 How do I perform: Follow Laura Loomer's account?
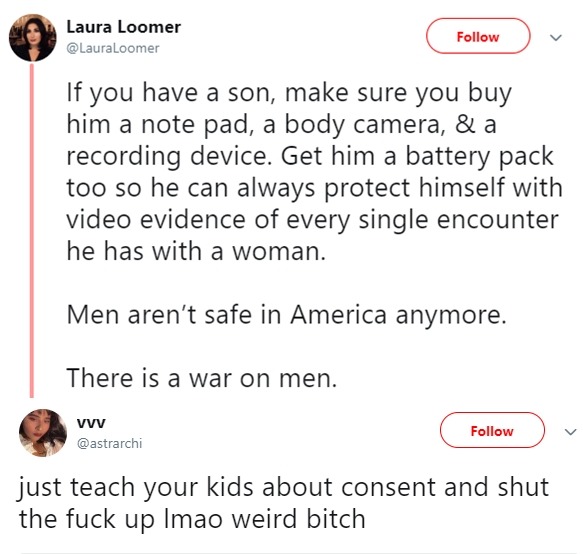coord(478,36)
